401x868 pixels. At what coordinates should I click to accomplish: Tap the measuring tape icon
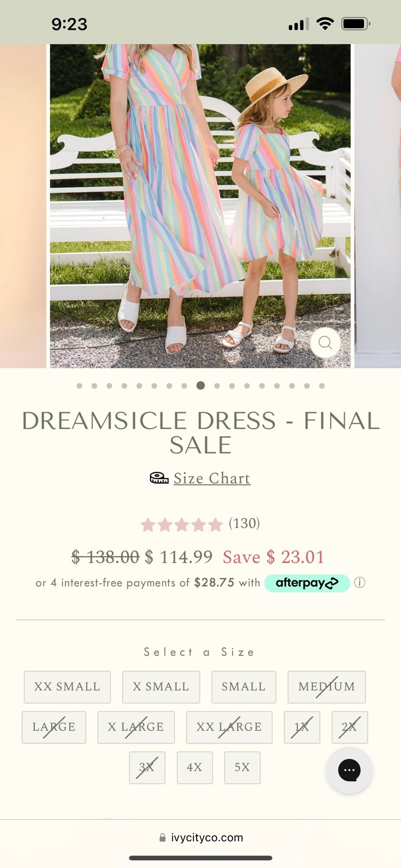pyautogui.click(x=159, y=478)
